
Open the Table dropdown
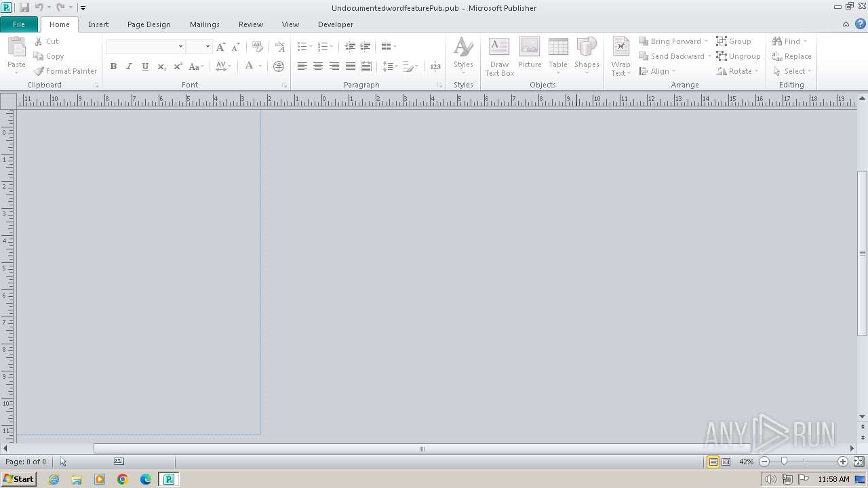pos(558,56)
